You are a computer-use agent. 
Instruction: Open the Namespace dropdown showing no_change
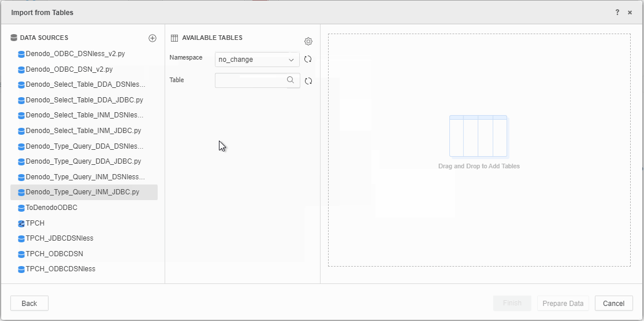pos(257,60)
